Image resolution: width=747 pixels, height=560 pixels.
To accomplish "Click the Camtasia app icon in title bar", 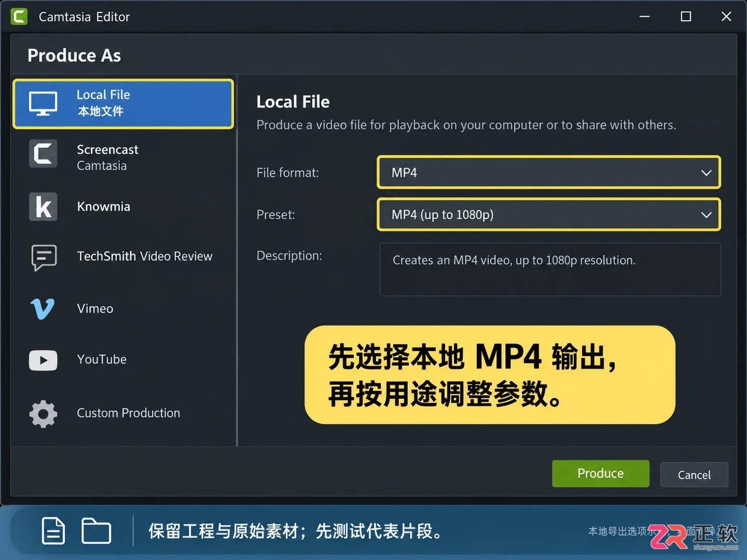I will click(19, 17).
